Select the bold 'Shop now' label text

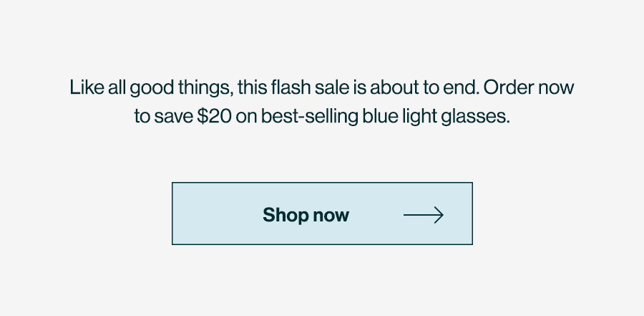[306, 215]
